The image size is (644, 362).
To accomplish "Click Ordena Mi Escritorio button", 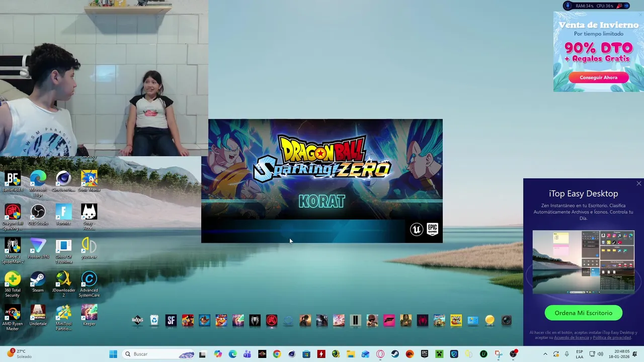I will (583, 313).
